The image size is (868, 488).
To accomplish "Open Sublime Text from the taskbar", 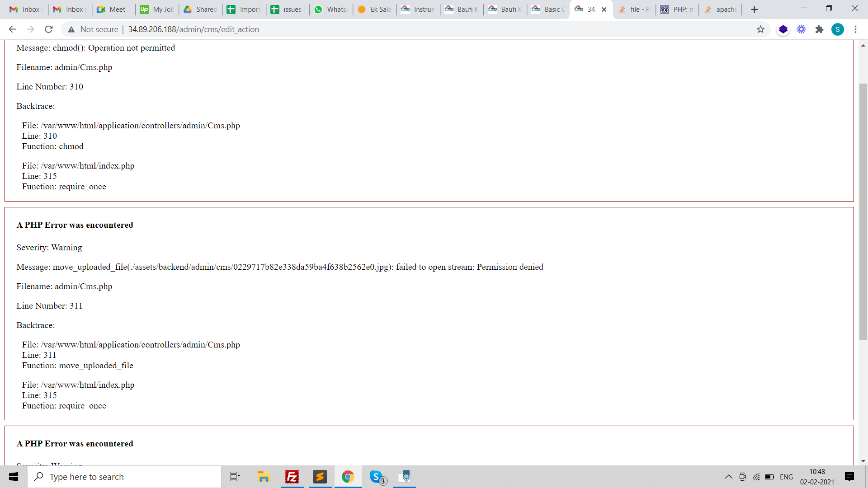I will pos(320,477).
